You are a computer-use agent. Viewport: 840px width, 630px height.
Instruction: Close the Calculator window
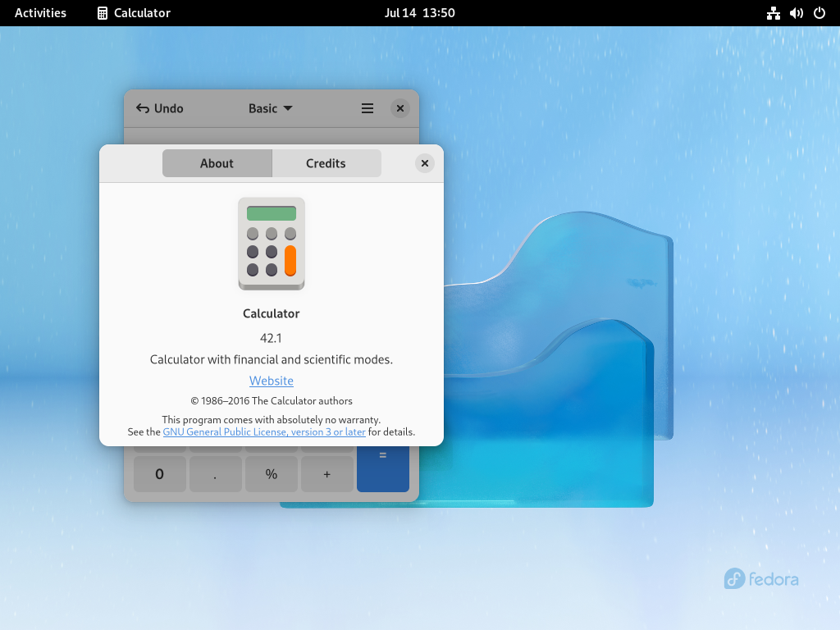[400, 108]
